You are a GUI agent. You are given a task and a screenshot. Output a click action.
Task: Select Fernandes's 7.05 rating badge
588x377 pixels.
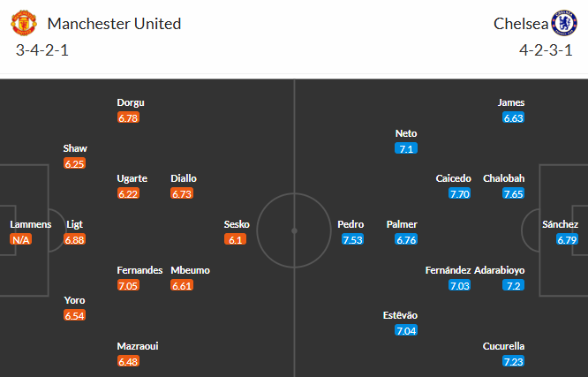[x=129, y=285]
